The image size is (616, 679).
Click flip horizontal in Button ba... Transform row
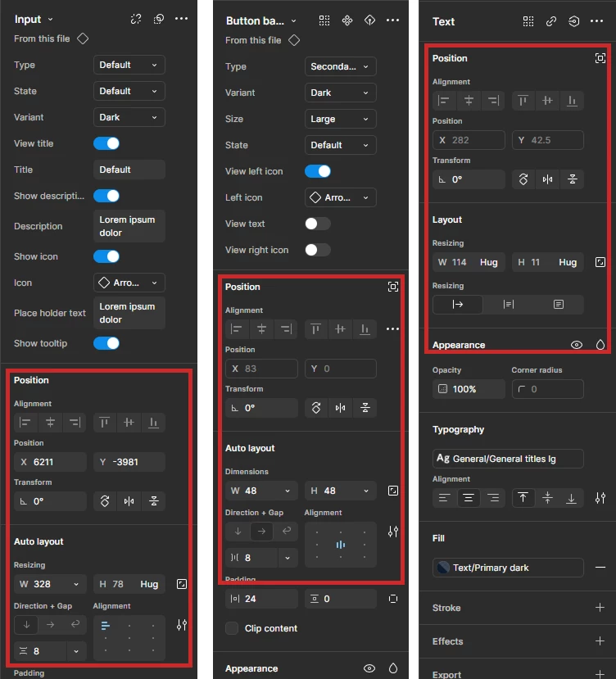[341, 408]
